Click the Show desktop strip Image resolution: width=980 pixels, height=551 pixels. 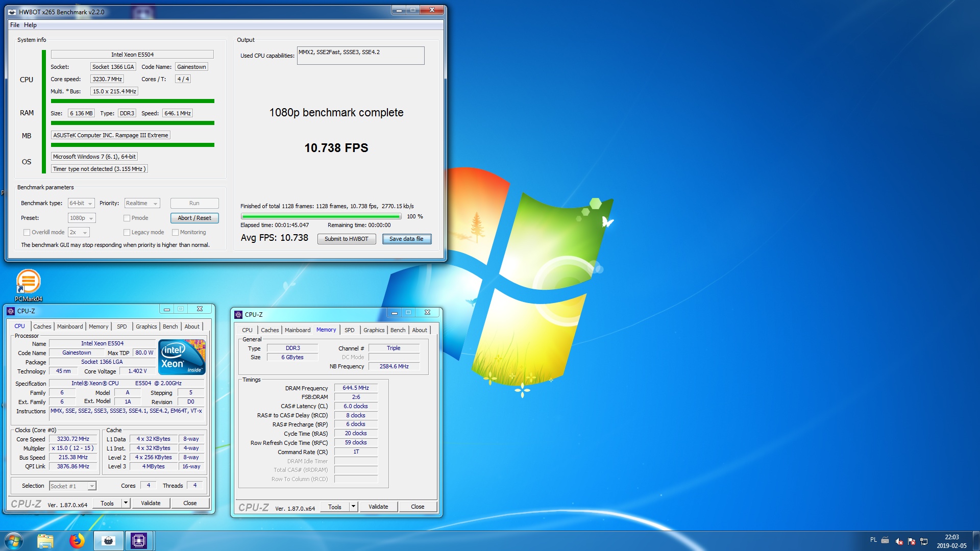tap(976, 541)
